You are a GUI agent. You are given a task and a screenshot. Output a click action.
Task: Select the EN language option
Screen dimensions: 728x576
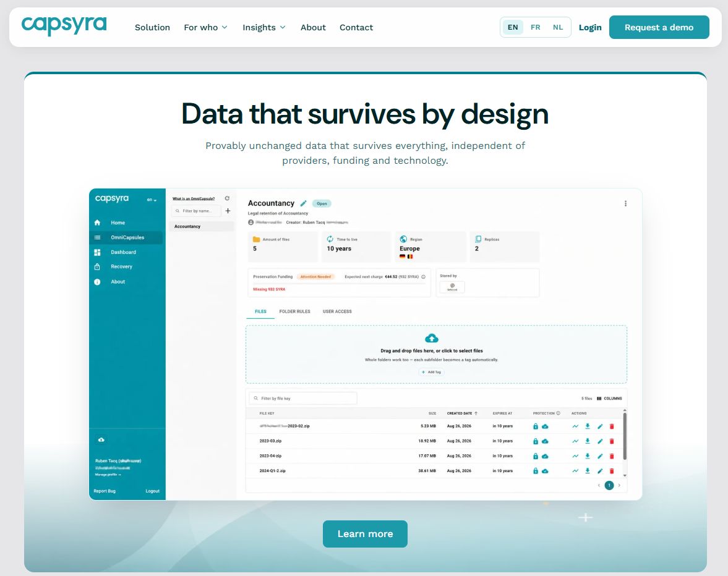513,27
